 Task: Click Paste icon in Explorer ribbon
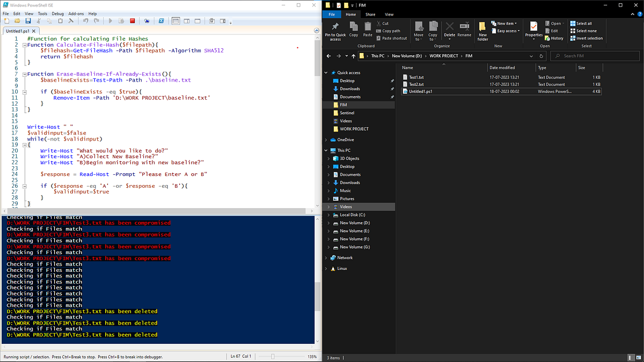368,29
